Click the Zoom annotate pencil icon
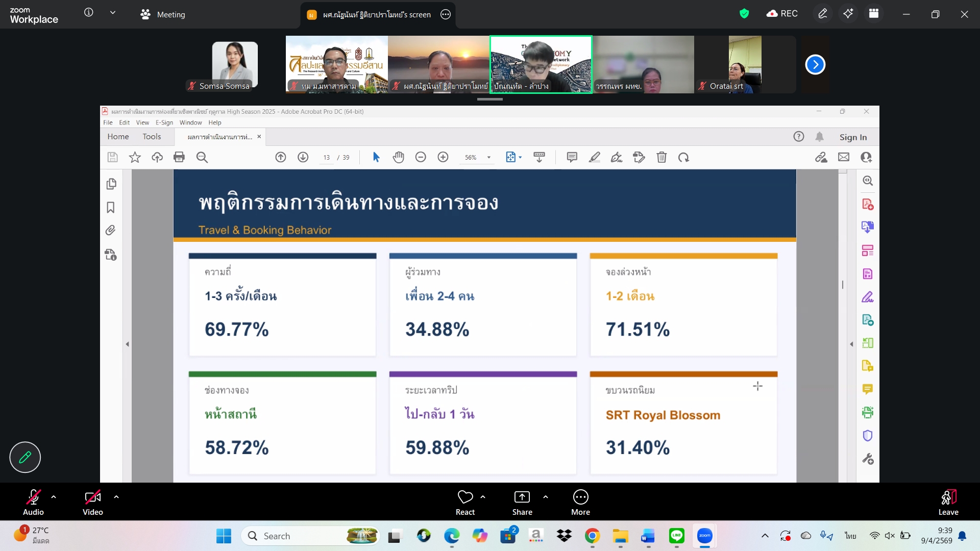The height and width of the screenshot is (551, 980). (x=822, y=14)
